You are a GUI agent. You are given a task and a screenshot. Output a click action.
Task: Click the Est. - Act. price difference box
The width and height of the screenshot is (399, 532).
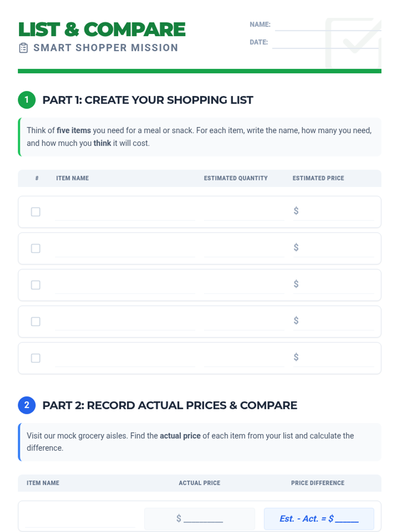319,519
